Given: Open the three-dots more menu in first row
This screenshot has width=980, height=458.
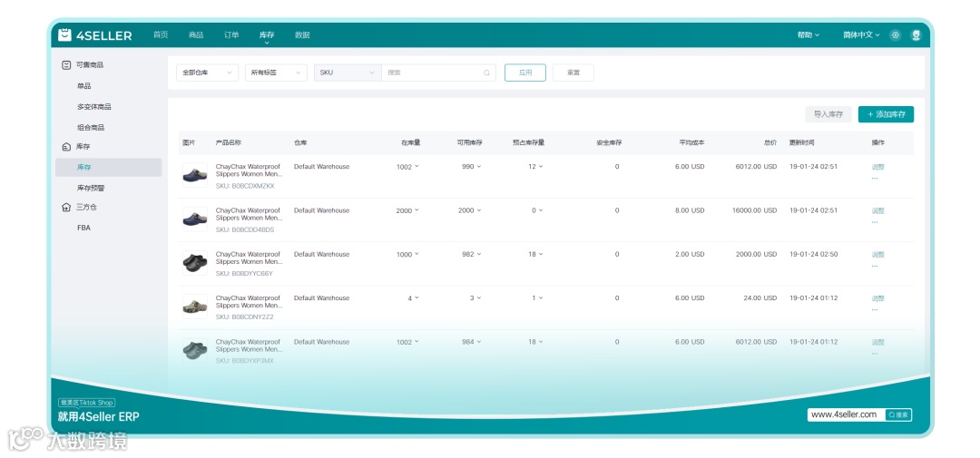Looking at the screenshot, I should pos(875,178).
